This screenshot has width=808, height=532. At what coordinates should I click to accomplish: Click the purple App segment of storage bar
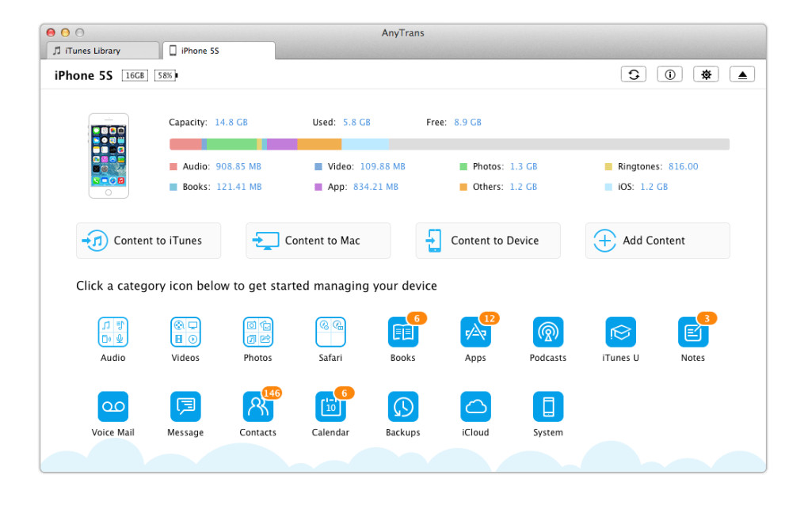(x=282, y=144)
